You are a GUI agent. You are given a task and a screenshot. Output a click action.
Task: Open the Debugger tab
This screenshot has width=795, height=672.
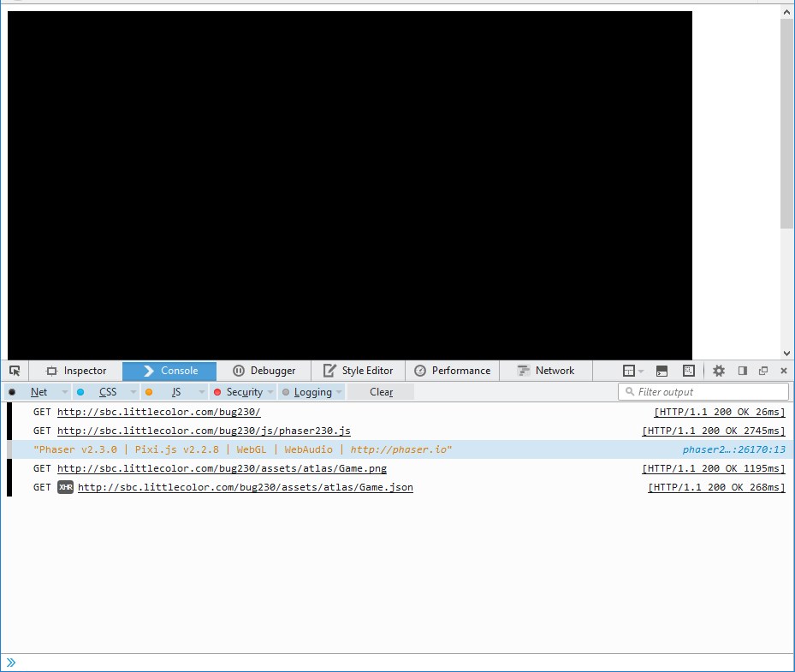tap(264, 371)
